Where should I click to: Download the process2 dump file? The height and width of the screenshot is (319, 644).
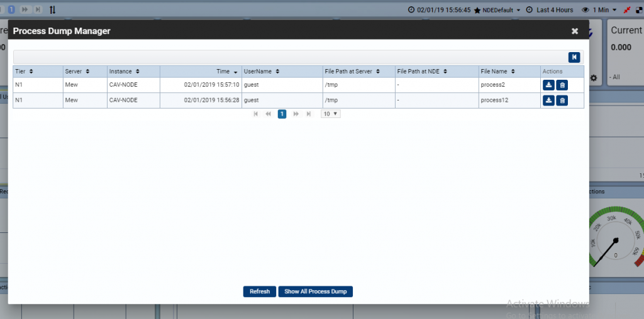pyautogui.click(x=548, y=85)
